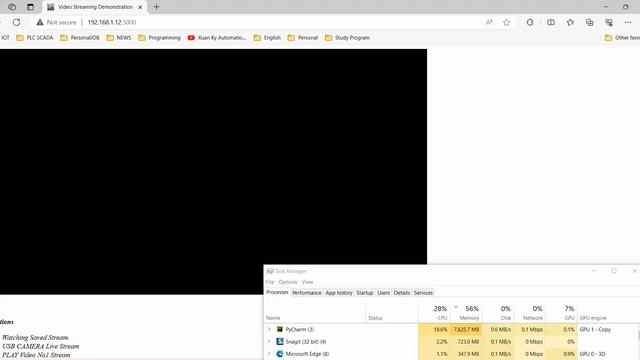Switch to Task Manager Details tab
Image resolution: width=640 pixels, height=360 pixels.
pos(402,293)
